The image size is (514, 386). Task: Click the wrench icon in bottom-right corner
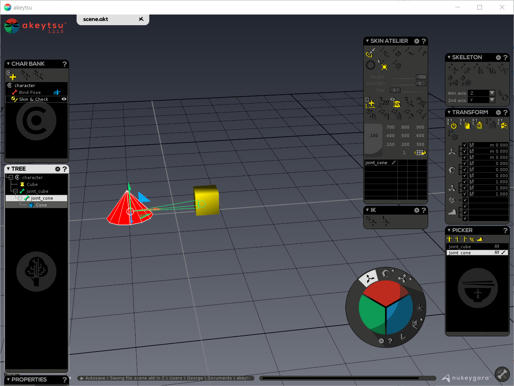[x=502, y=374]
